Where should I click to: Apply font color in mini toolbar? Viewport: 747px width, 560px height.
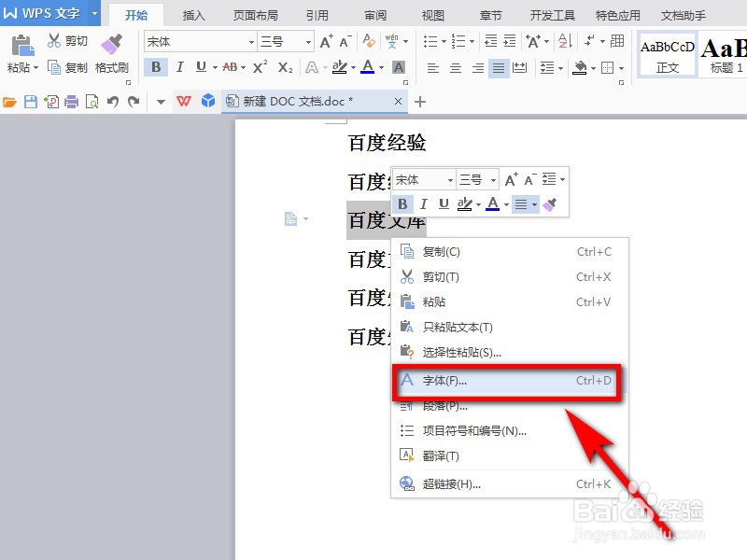click(493, 204)
